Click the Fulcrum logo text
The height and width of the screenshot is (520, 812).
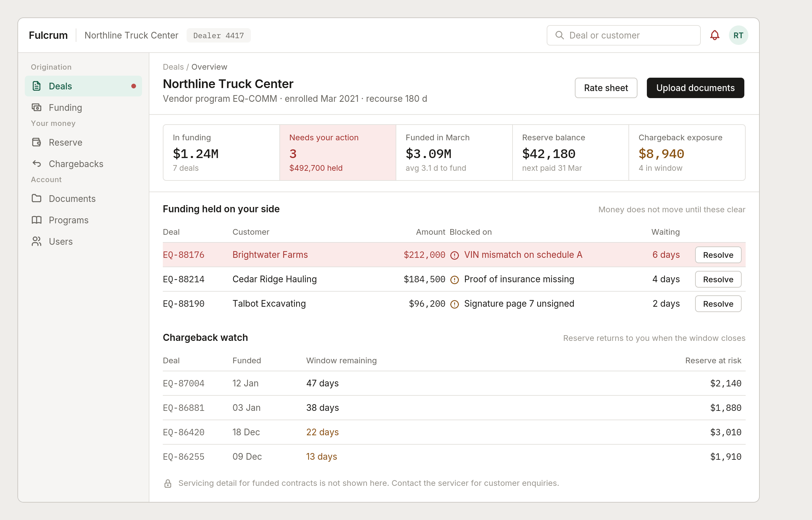point(48,35)
